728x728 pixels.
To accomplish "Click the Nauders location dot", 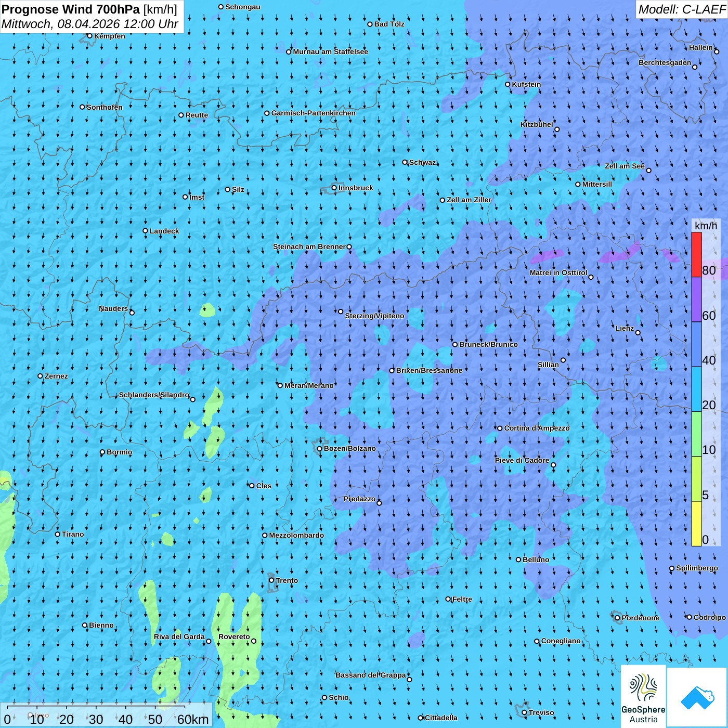I will pyautogui.click(x=132, y=313).
